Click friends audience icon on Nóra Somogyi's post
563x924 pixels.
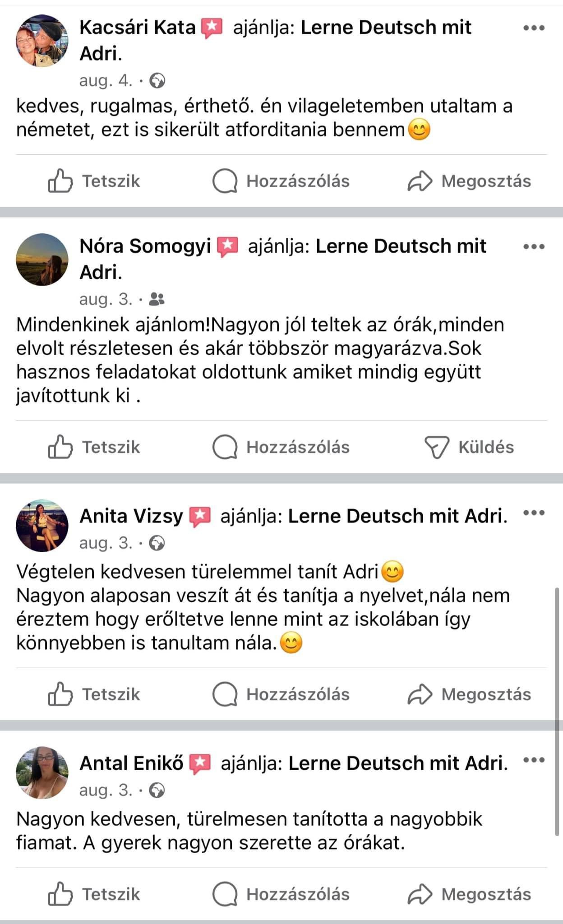[157, 299]
